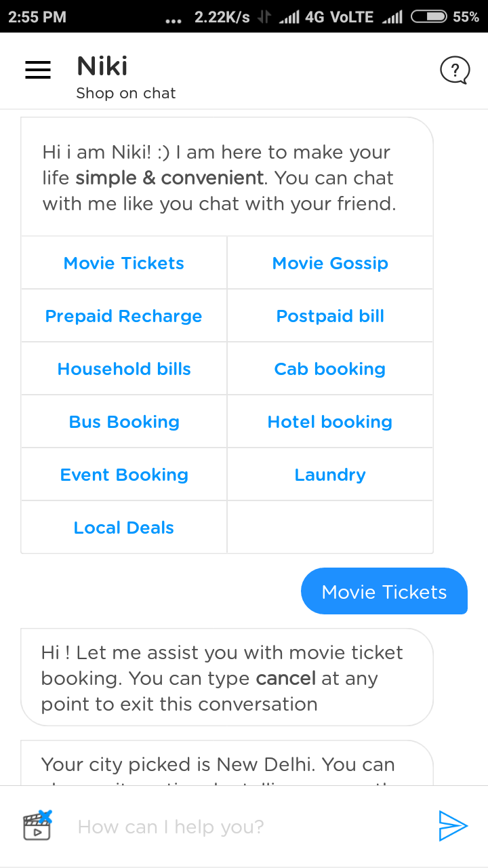Select the Movie Tickets option

point(124,263)
